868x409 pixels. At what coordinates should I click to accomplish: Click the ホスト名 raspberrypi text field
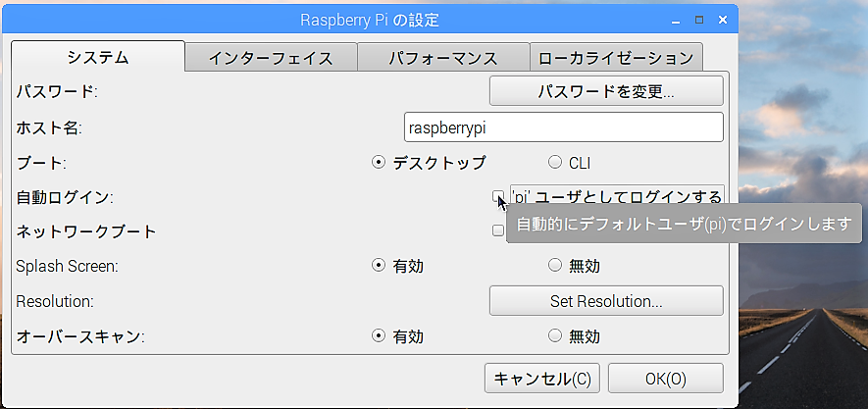pos(564,128)
